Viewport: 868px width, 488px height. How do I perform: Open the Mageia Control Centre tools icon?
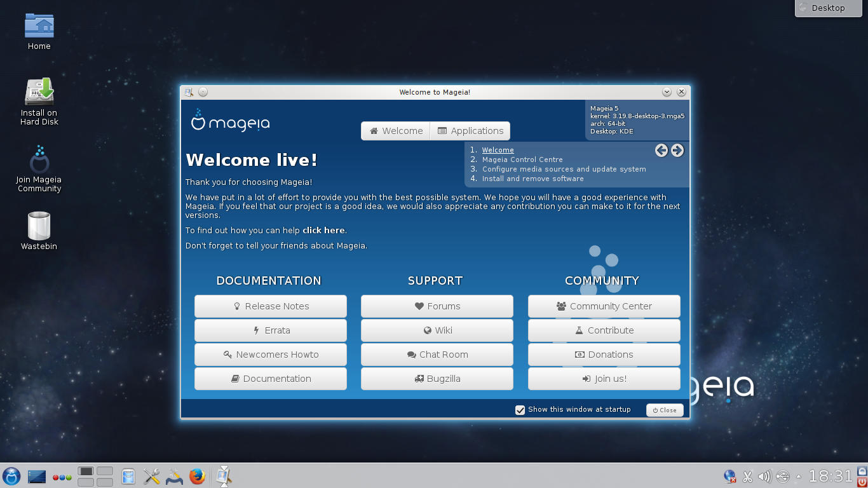pos(151,476)
